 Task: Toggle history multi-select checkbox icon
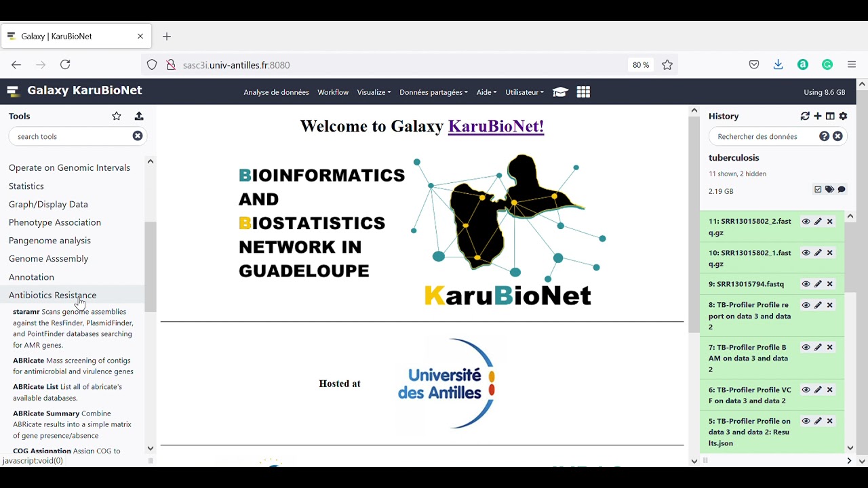coord(818,190)
